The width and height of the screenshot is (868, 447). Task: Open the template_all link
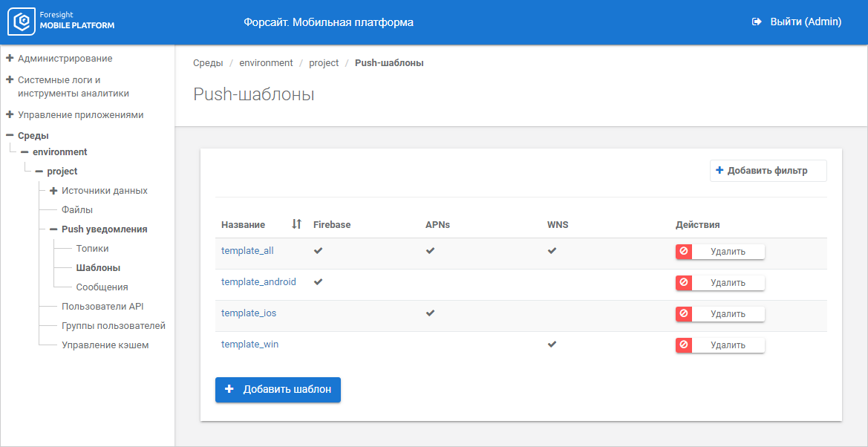pyautogui.click(x=247, y=251)
